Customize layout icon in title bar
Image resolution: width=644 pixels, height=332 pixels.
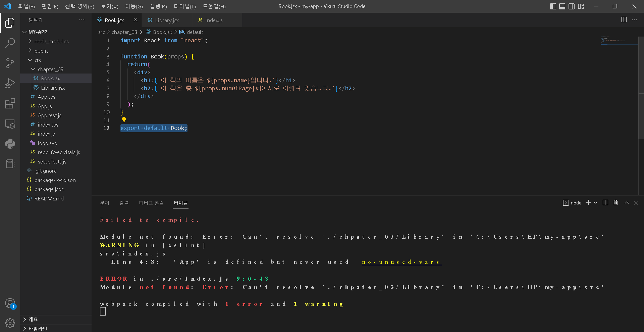click(x=581, y=6)
